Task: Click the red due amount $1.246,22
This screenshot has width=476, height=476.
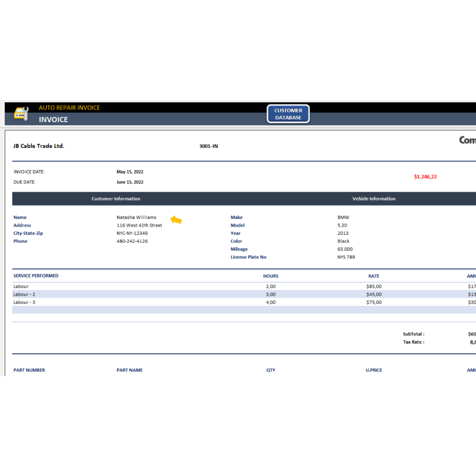Action: (425, 177)
